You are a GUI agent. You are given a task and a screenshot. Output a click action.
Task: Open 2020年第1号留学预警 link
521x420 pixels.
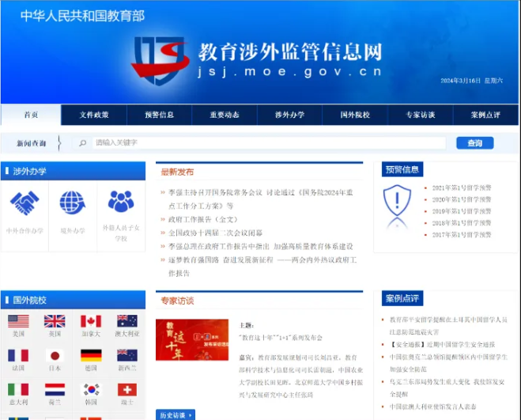click(462, 199)
